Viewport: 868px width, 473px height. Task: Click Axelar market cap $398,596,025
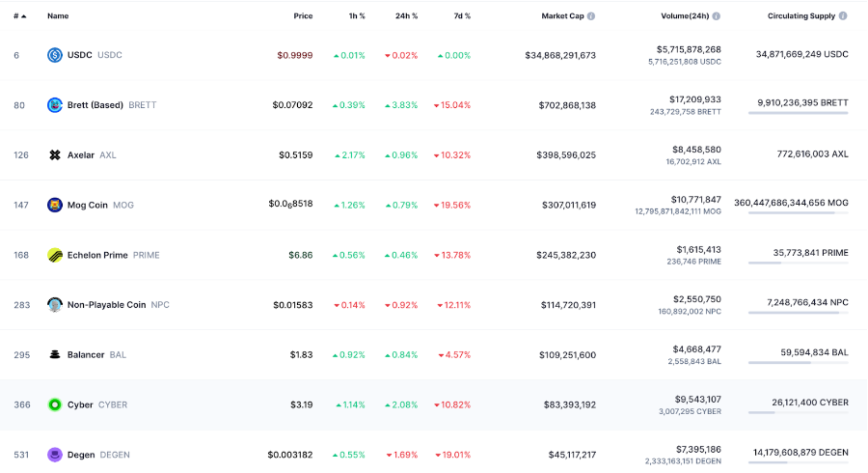(x=566, y=155)
